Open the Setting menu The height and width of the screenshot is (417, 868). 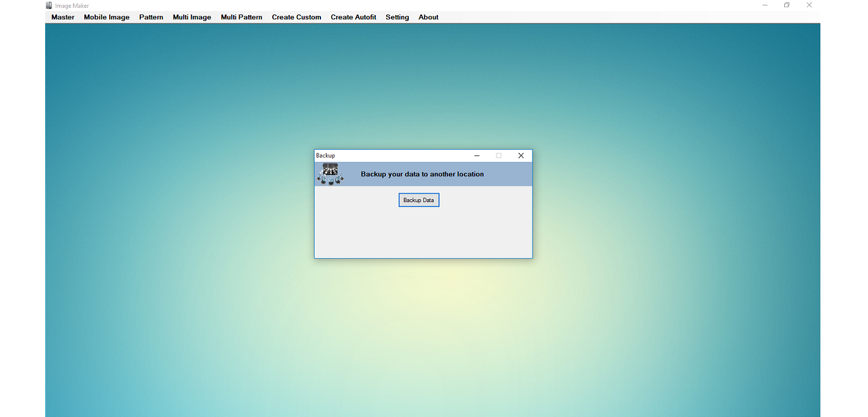pyautogui.click(x=397, y=17)
